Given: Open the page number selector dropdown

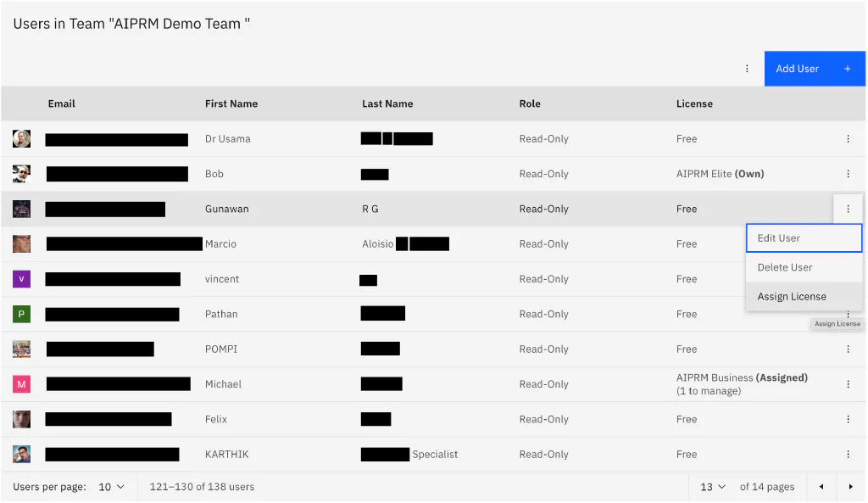Looking at the screenshot, I should [x=713, y=487].
